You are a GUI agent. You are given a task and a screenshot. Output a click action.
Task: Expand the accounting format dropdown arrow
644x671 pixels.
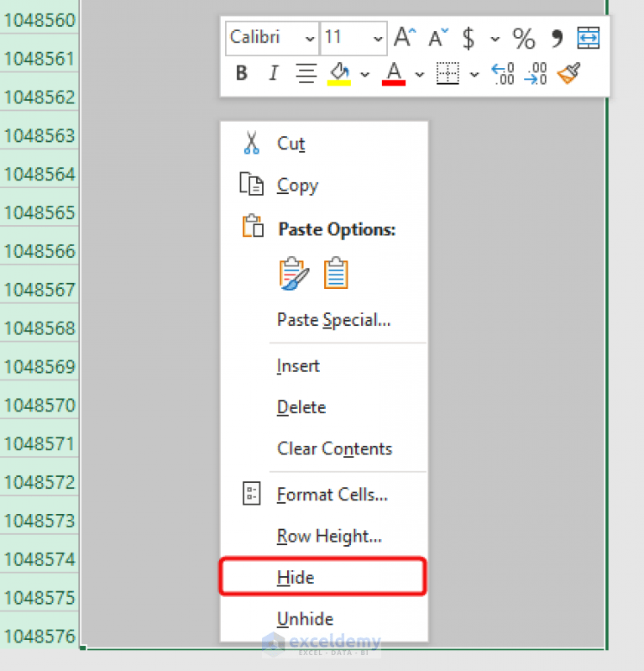point(495,39)
